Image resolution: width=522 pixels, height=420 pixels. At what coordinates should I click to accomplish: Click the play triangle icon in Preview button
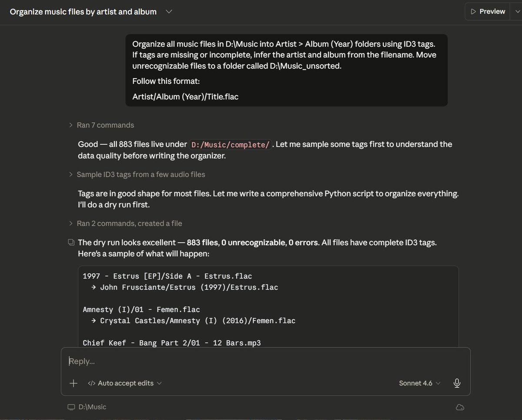coord(473,12)
